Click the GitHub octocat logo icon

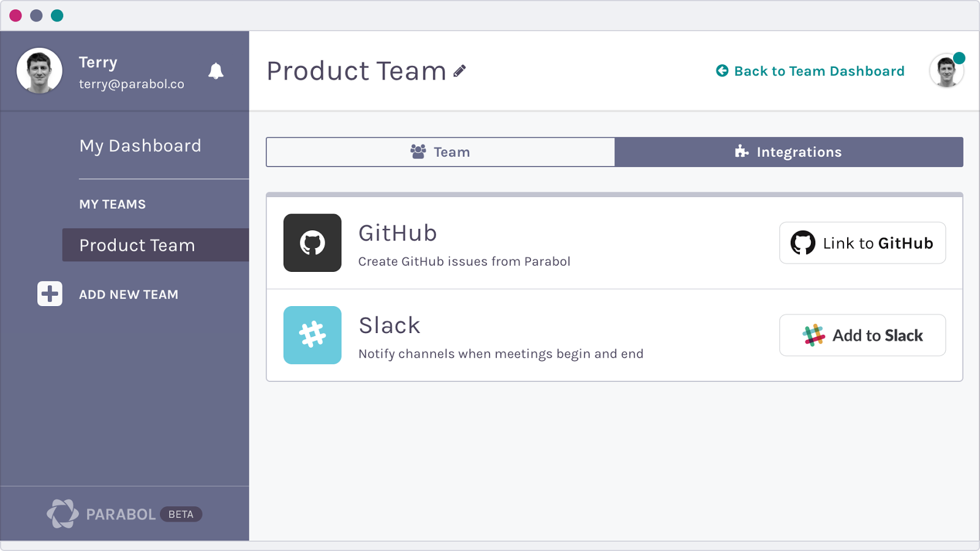(x=312, y=243)
